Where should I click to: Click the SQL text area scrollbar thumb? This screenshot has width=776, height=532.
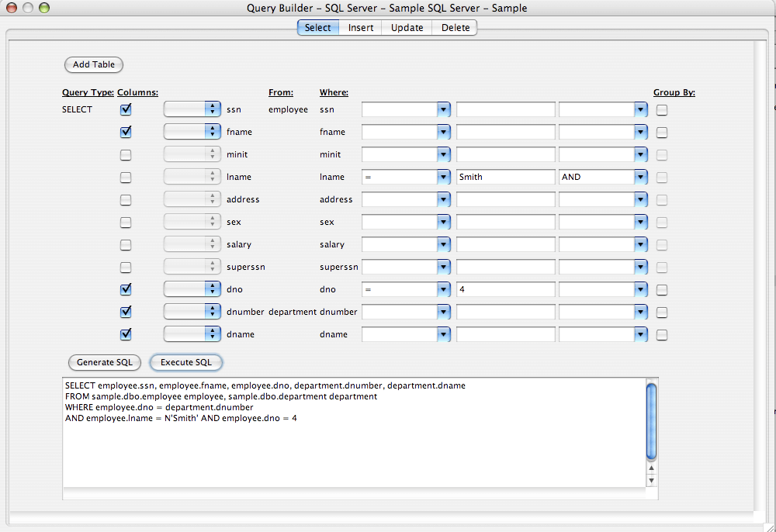tap(651, 421)
